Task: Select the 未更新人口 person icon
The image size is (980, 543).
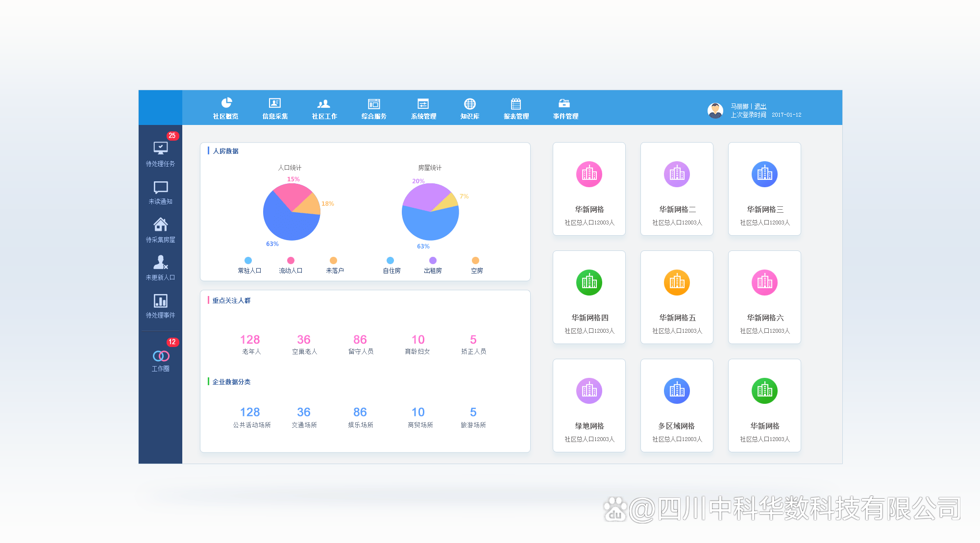Action: pyautogui.click(x=161, y=262)
